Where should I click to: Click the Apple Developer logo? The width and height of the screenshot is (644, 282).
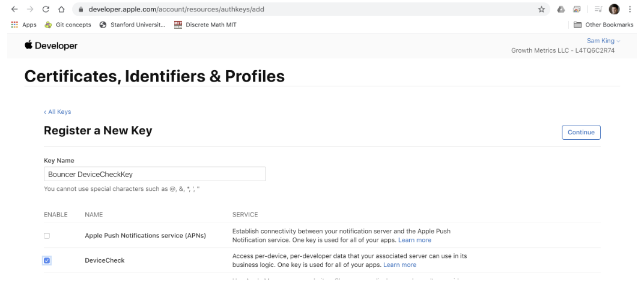click(x=51, y=46)
